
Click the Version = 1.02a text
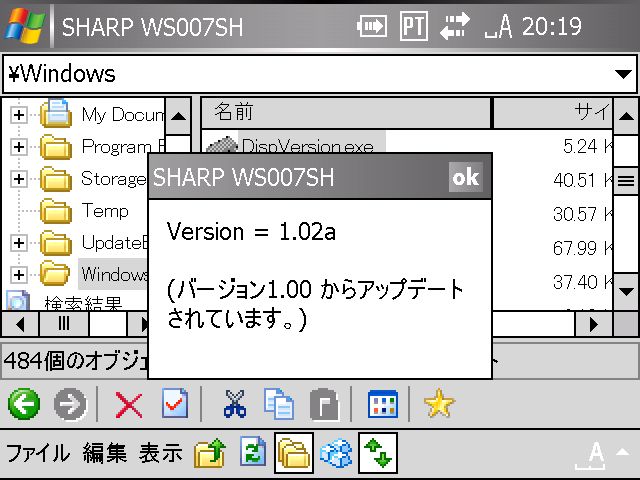click(251, 232)
